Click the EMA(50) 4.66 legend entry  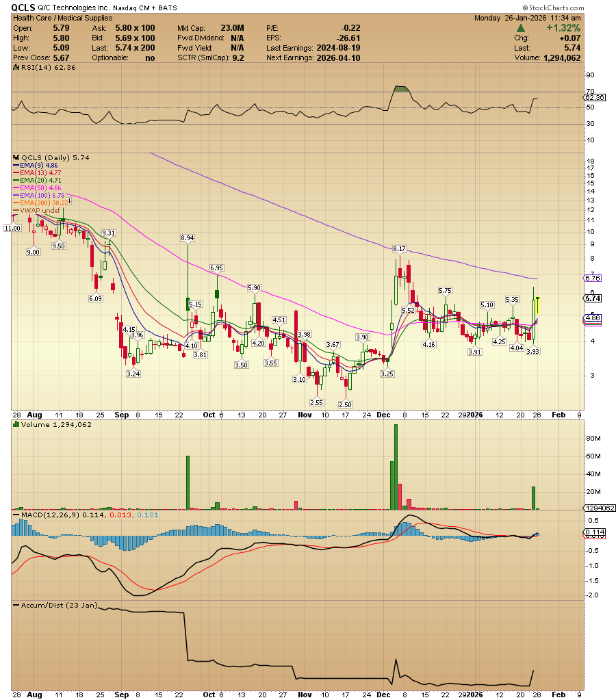point(38,188)
